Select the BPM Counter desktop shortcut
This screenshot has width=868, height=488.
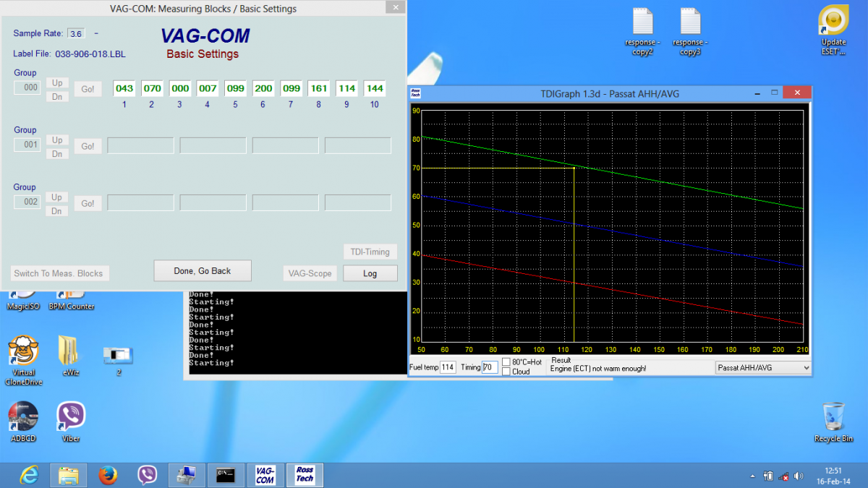click(x=71, y=301)
